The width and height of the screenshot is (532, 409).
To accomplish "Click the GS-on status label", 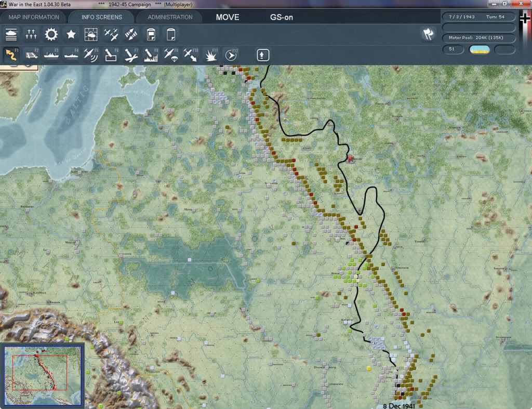I will [281, 17].
